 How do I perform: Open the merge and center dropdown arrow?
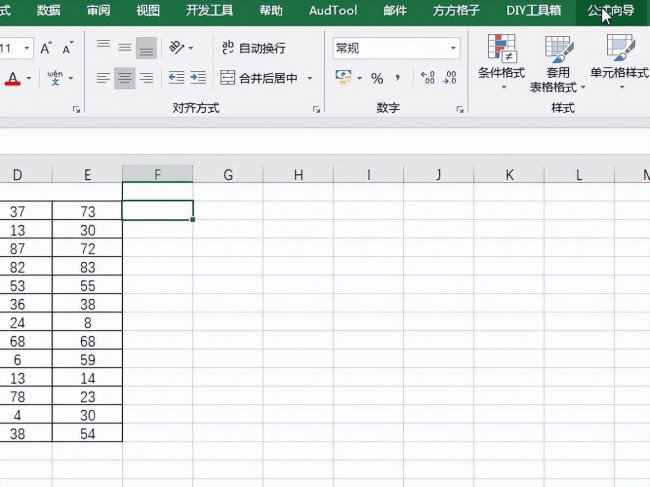310,78
